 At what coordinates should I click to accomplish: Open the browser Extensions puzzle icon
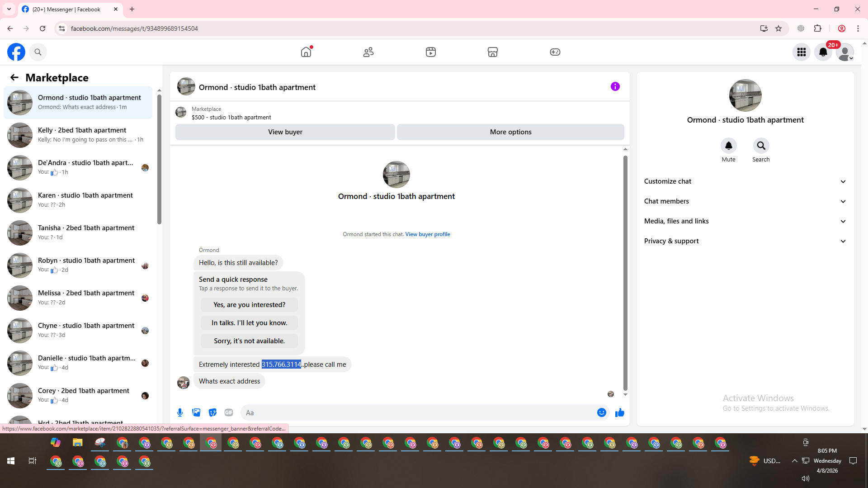(x=817, y=28)
